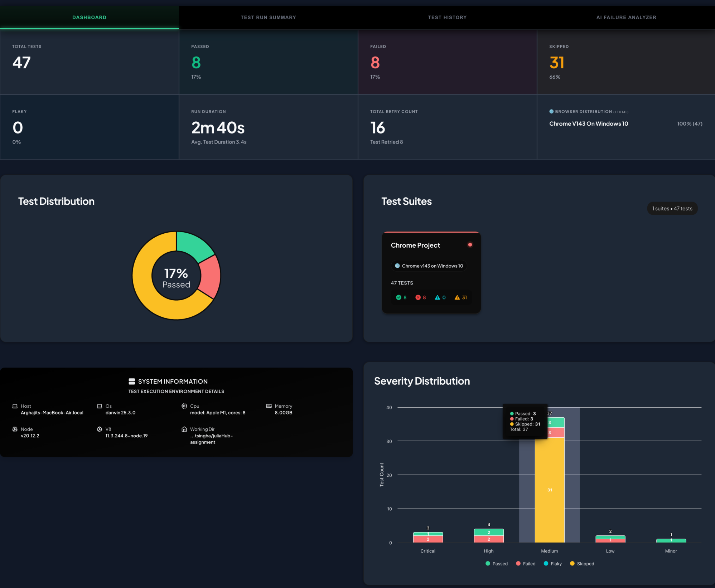715x588 pixels.
Task: Toggle the Passed series in the severity legend
Action: tap(496, 564)
